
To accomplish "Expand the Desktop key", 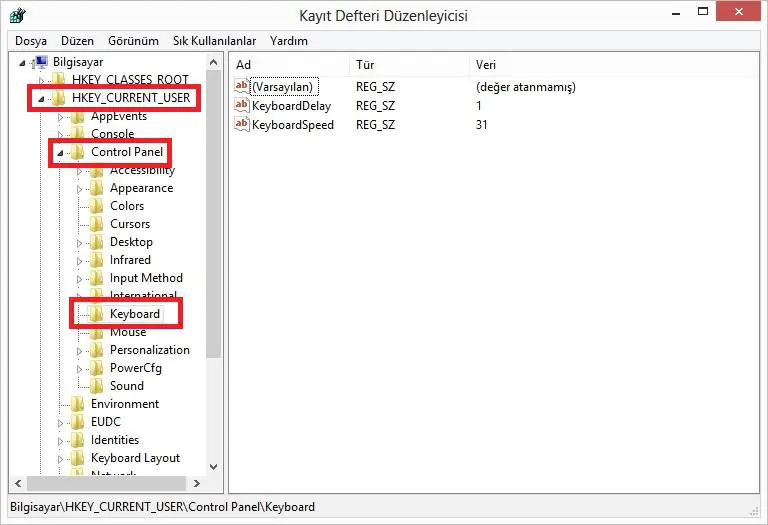I will (79, 243).
